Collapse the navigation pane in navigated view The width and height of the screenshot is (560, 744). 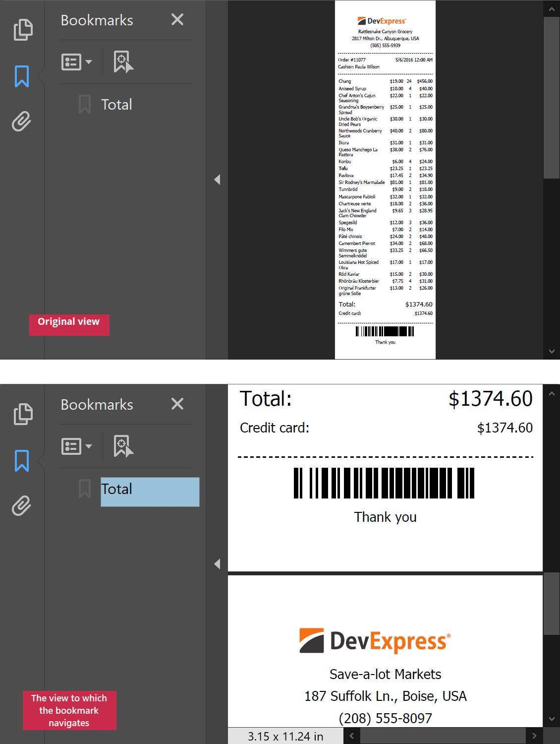pos(217,564)
